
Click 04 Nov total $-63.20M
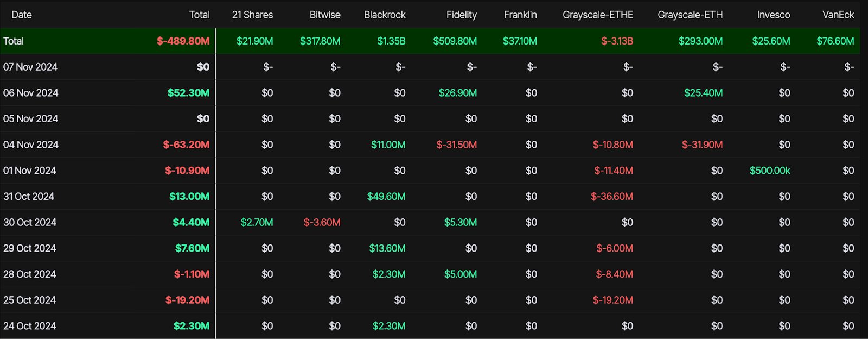186,145
